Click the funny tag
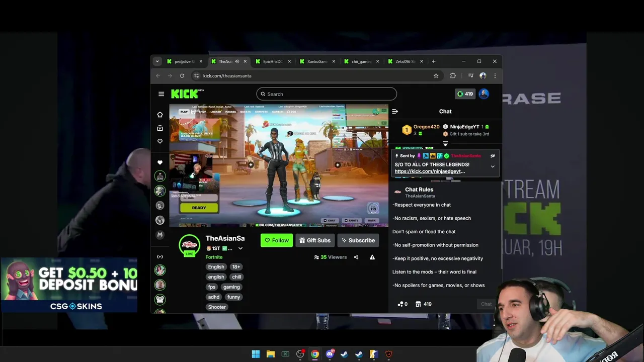Screen dimensions: 644x362 233,297
